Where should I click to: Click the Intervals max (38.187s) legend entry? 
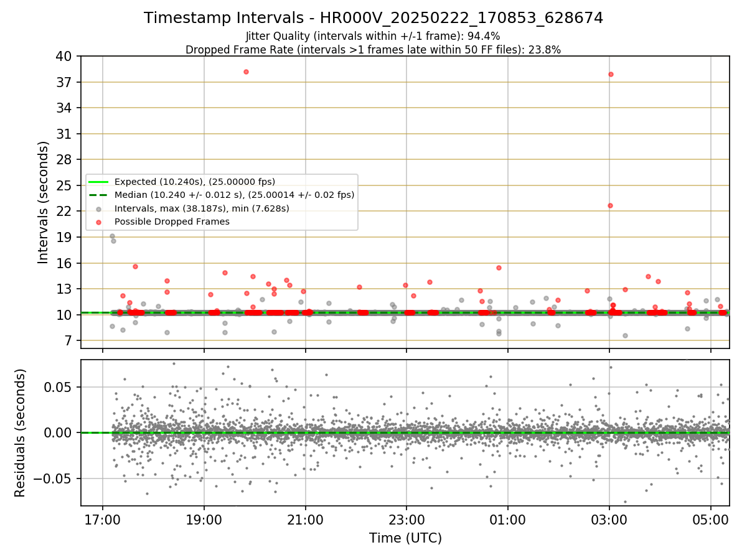[x=202, y=208]
